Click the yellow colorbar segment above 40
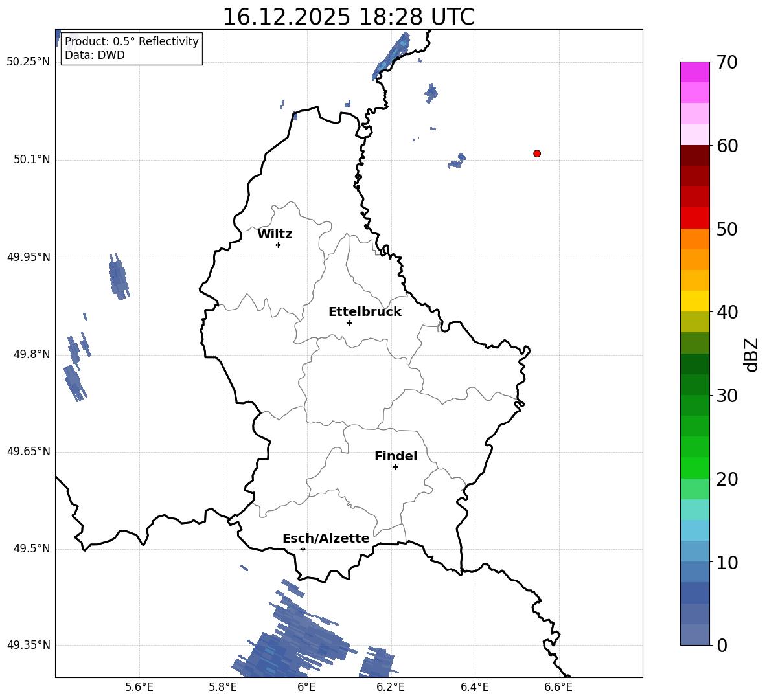Screen dimensions: 767x700 694,301
